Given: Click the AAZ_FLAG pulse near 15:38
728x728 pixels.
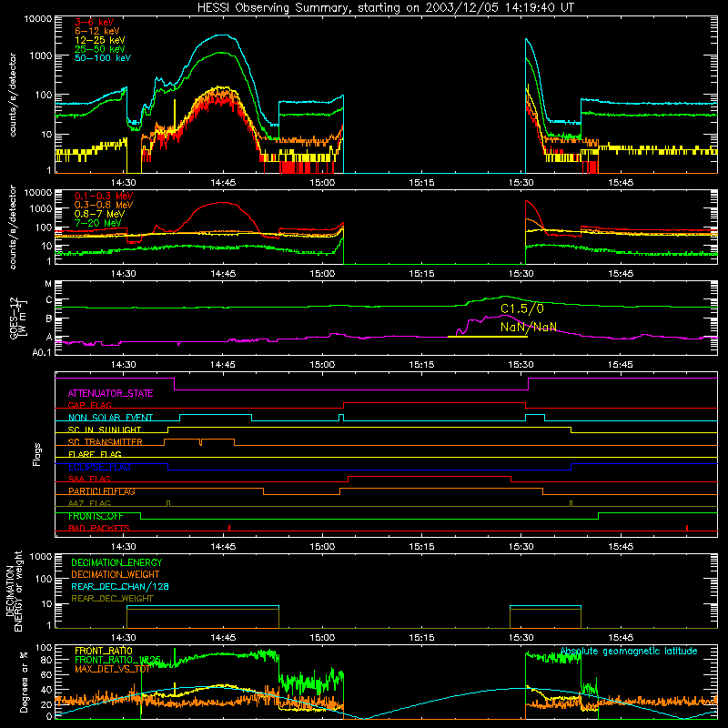Looking at the screenshot, I should 571,504.
